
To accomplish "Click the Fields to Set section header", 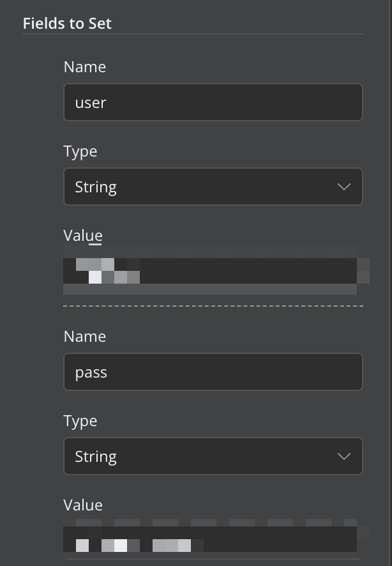I will pyautogui.click(x=67, y=24).
